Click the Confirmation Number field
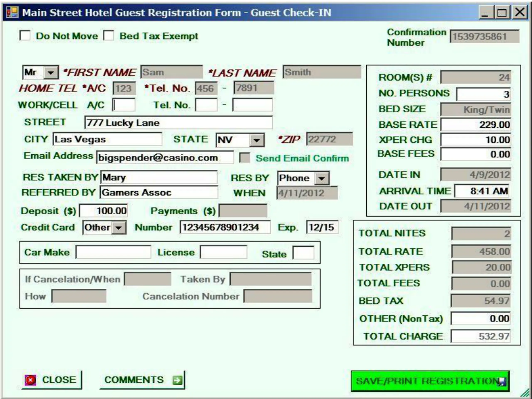 pyautogui.click(x=485, y=36)
